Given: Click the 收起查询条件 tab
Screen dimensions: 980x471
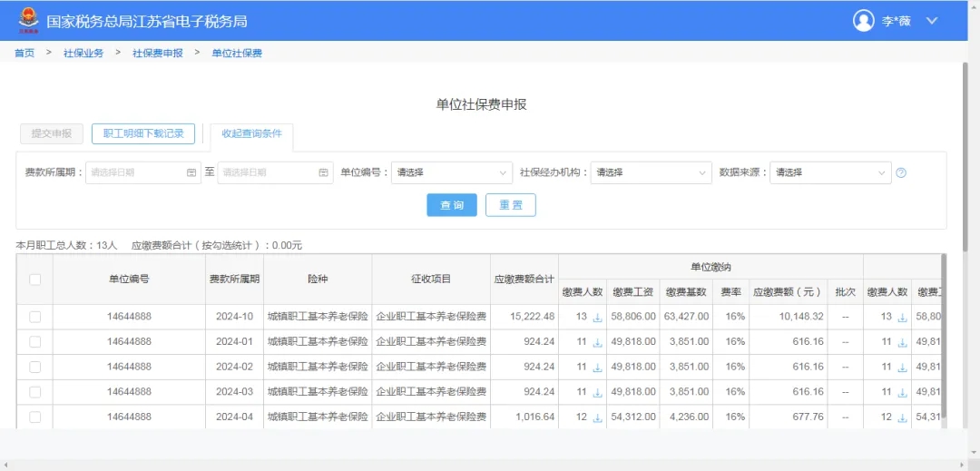Looking at the screenshot, I should point(251,133).
